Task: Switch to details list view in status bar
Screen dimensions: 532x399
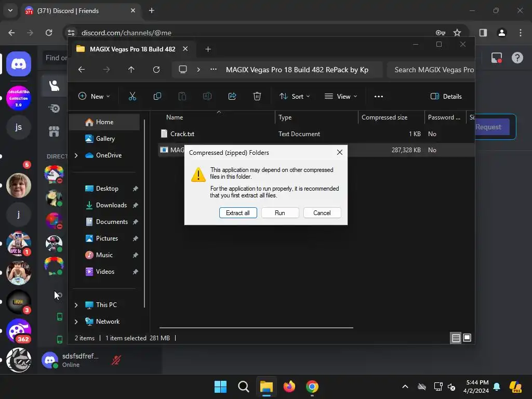Action: coord(456,338)
